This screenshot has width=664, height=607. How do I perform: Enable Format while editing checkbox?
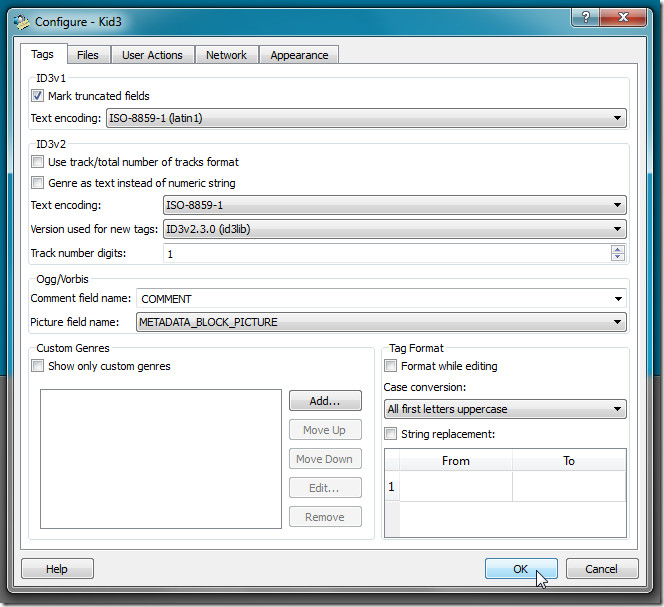(390, 366)
